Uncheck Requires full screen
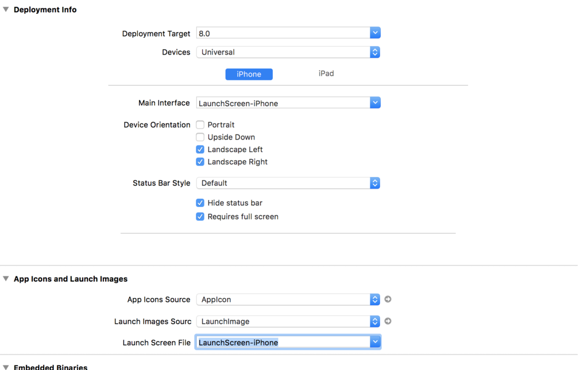The width and height of the screenshot is (588, 370). pos(200,217)
